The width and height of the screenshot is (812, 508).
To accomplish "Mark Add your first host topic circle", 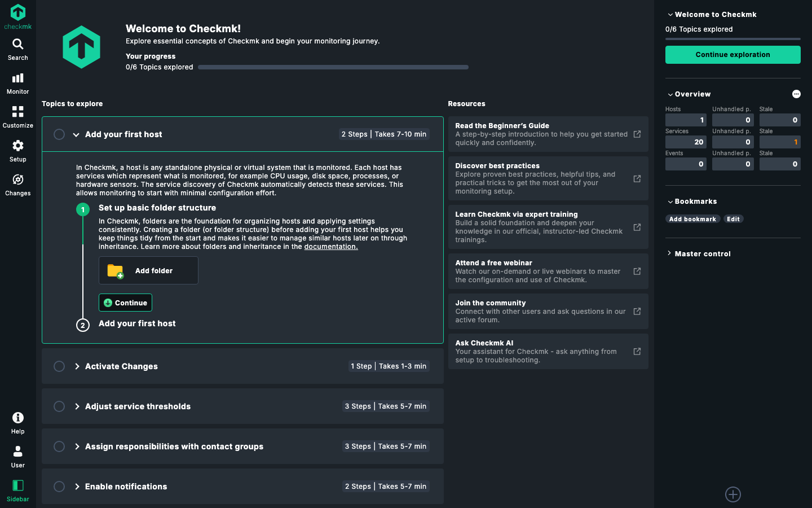I will click(59, 134).
